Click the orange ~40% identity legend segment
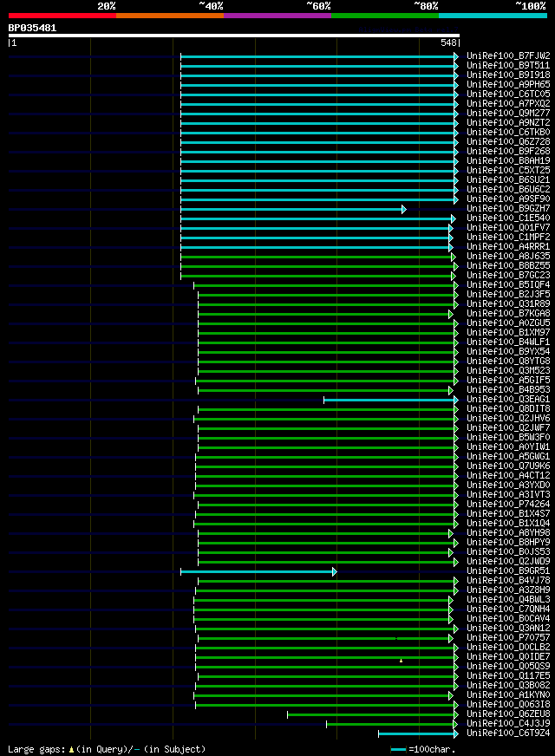 (170, 16)
